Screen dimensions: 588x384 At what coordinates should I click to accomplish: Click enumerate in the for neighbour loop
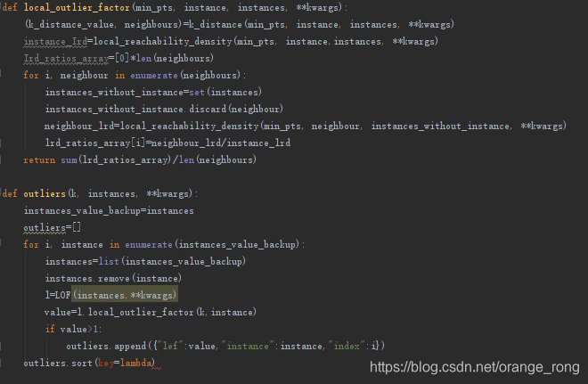click(x=154, y=75)
